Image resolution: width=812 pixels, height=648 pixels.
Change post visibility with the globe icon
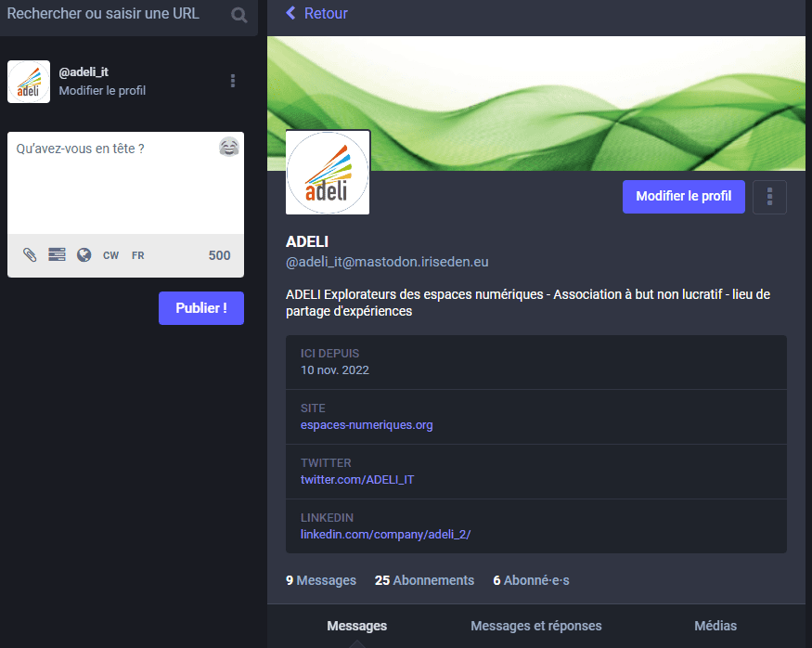click(84, 255)
